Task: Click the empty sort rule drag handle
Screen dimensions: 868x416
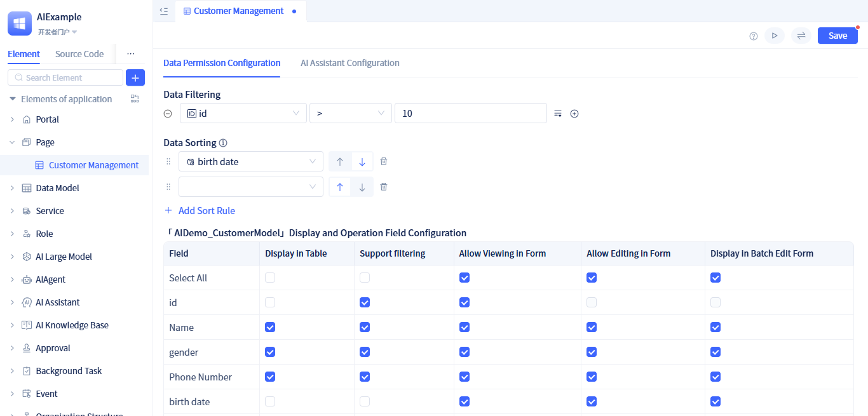Action: point(168,187)
